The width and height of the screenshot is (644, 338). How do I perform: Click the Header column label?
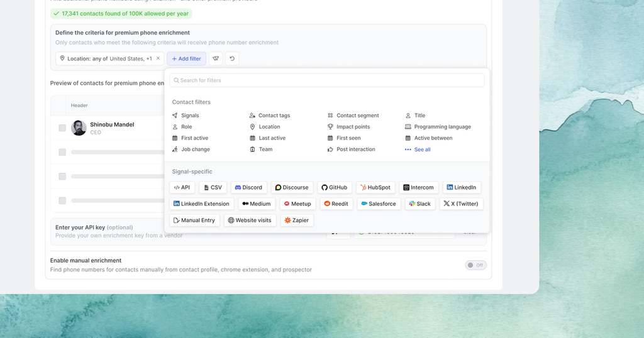click(x=79, y=106)
